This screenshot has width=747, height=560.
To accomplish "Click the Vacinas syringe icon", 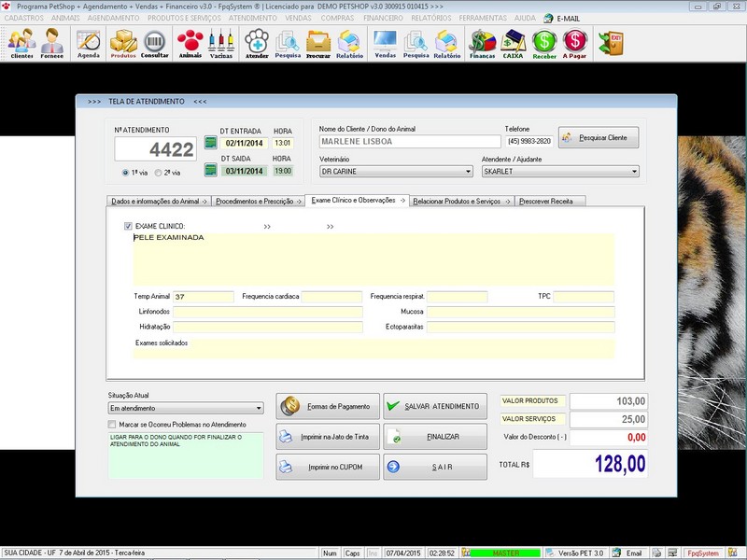I will [221, 43].
